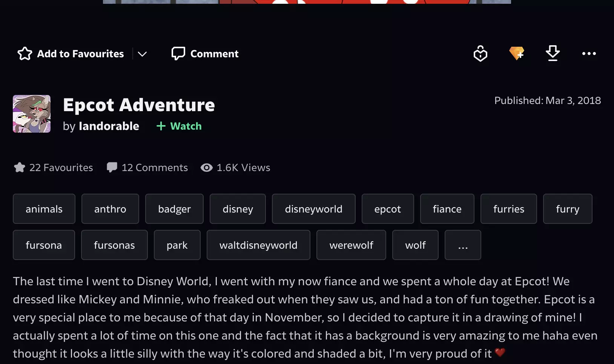Select the furries tag

[x=509, y=209]
